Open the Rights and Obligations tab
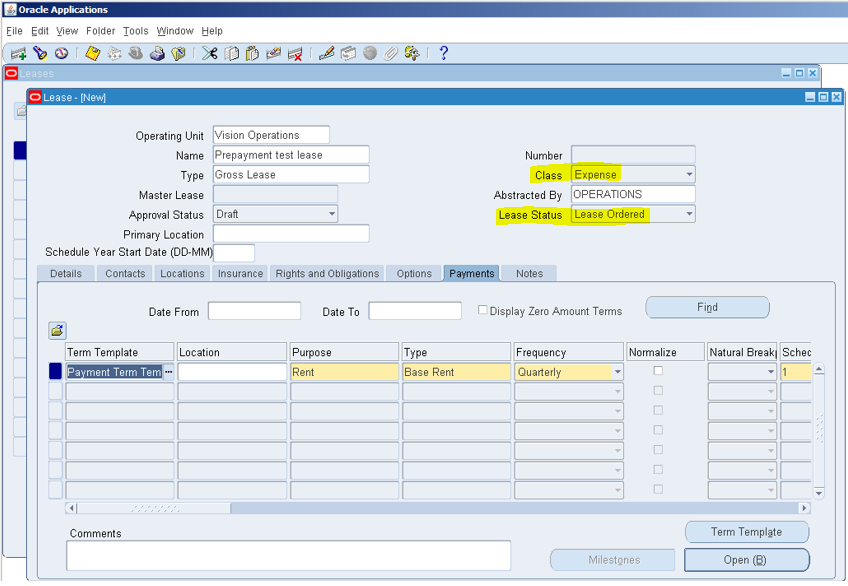This screenshot has width=848, height=586. [x=327, y=274]
